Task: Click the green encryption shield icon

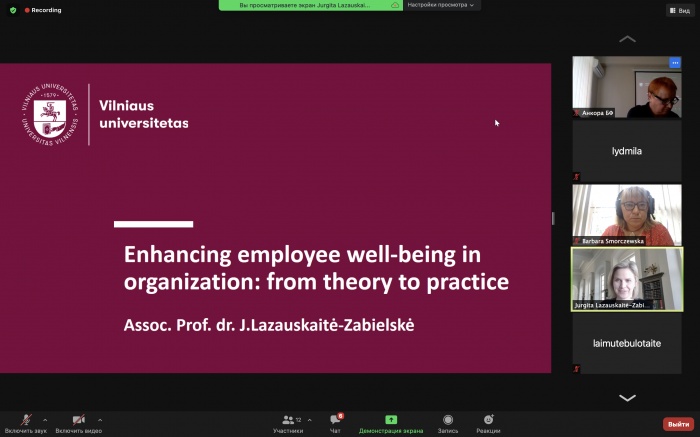Action: click(13, 10)
